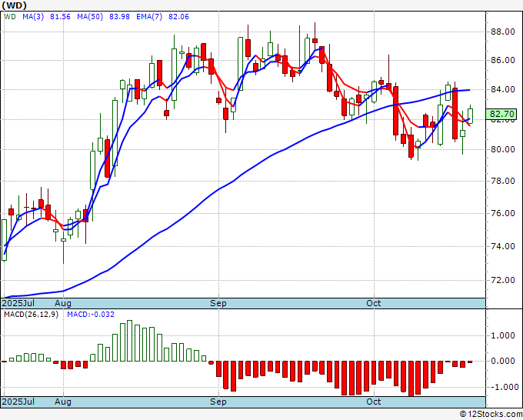Click the WD legend label

point(10,17)
